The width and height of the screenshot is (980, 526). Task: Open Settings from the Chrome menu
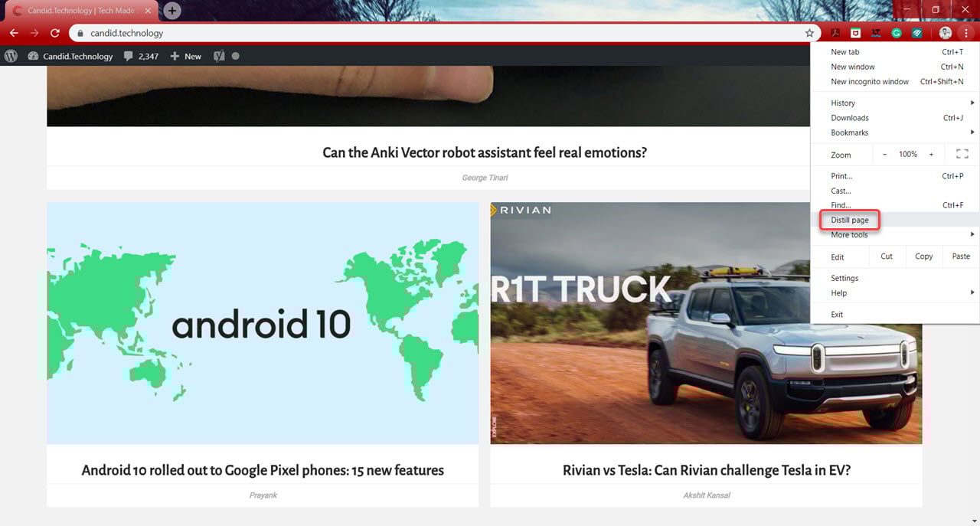tap(895, 278)
